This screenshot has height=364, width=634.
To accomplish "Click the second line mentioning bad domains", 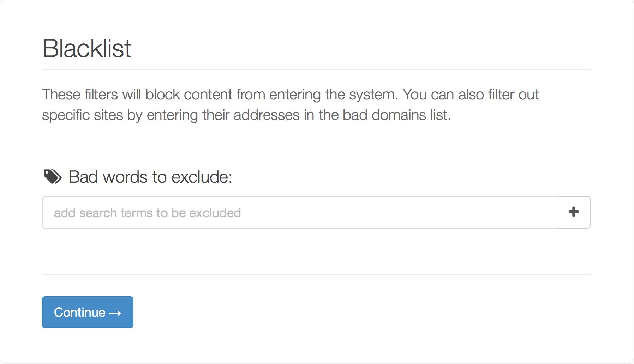I will [x=246, y=115].
